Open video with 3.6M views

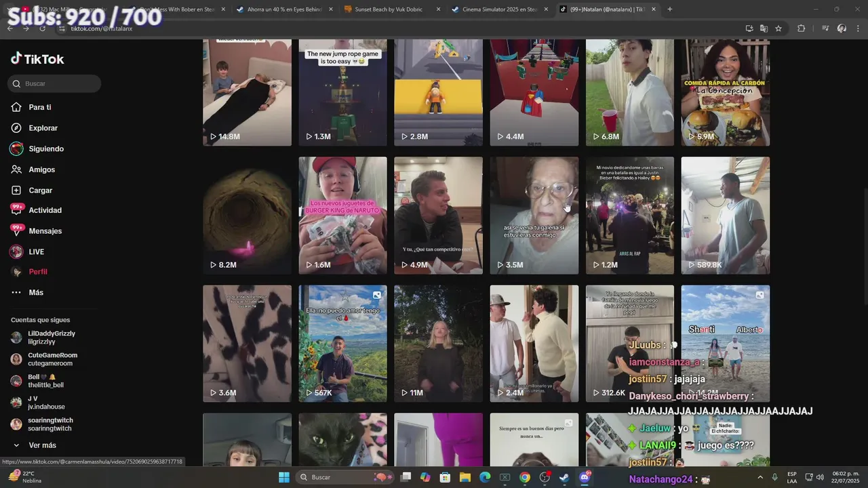(247, 344)
